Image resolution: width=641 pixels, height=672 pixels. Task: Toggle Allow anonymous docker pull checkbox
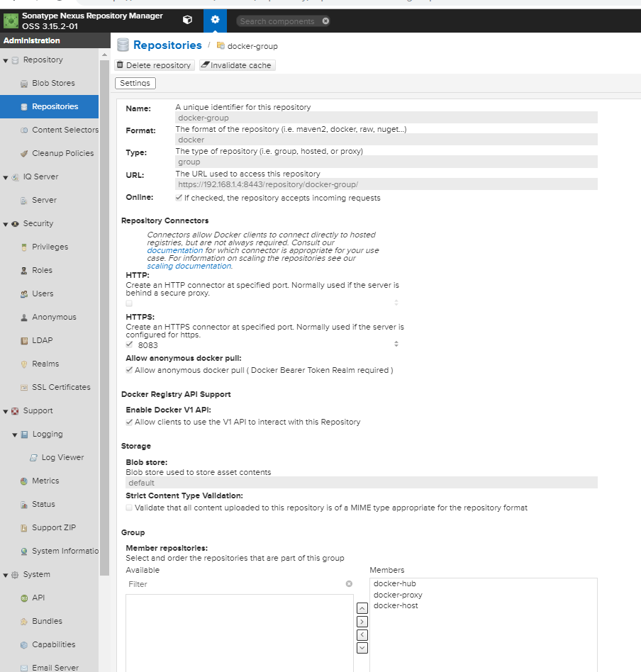(129, 369)
